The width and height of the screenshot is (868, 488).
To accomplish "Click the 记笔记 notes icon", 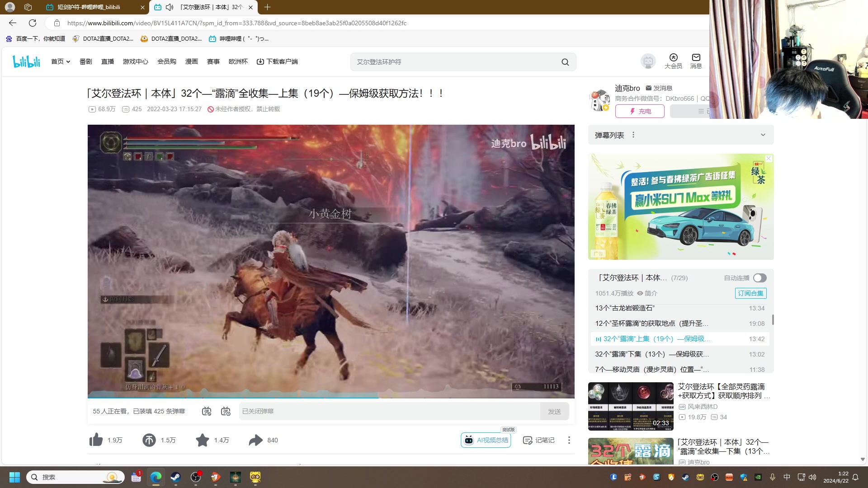I will coord(538,440).
